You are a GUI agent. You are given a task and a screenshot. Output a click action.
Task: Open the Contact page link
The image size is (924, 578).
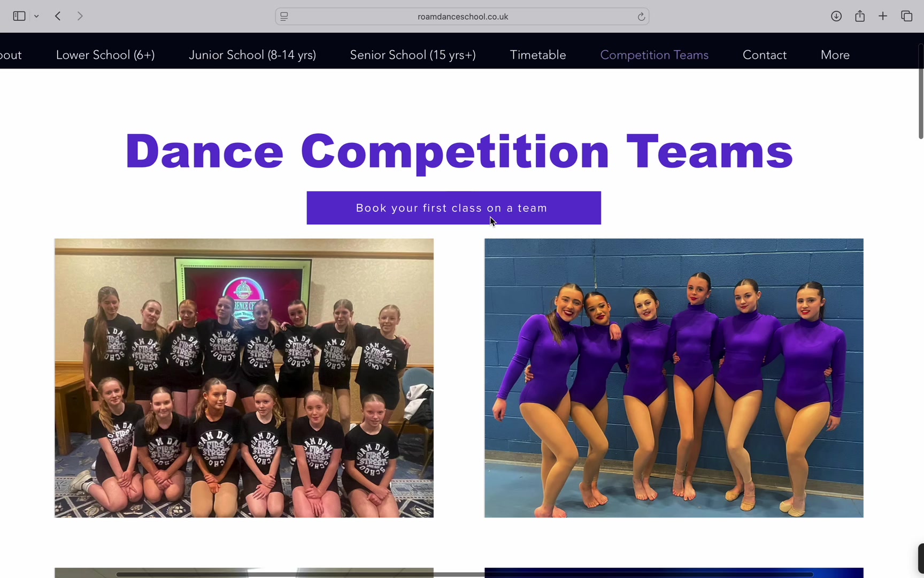point(765,55)
